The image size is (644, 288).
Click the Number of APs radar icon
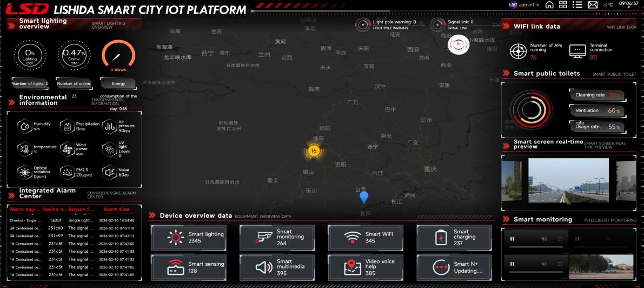[x=518, y=51]
